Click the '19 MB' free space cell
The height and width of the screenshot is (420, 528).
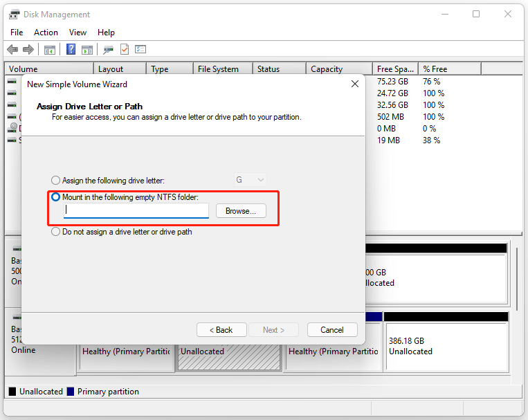pyautogui.click(x=389, y=140)
